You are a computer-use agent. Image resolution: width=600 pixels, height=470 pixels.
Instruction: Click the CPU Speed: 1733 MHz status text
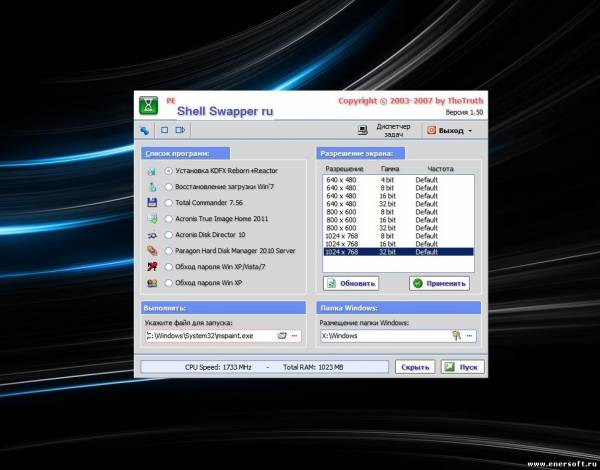pos(218,367)
